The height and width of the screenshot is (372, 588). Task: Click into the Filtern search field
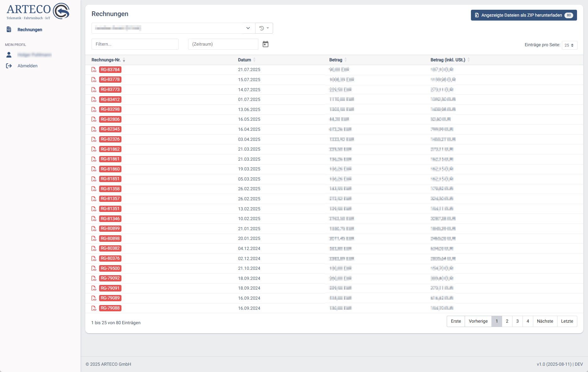tap(135, 44)
